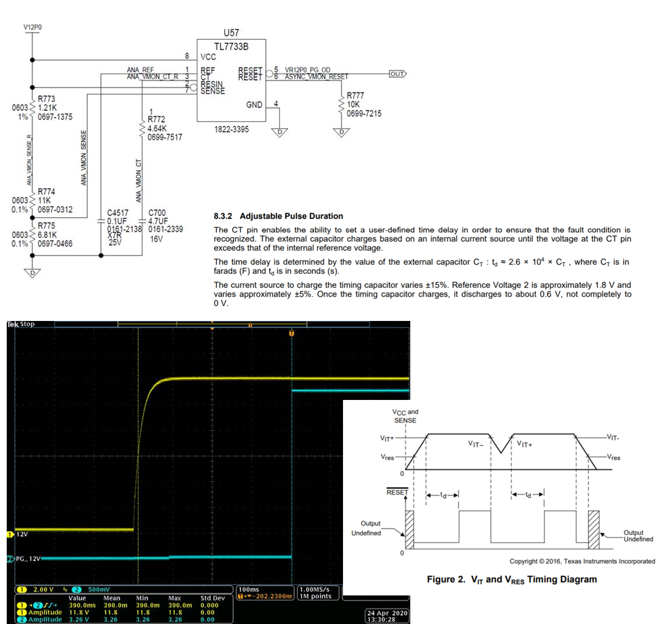672x624 pixels.
Task: Click the 'Figure 2' timing diagram caption
Action: 512,579
